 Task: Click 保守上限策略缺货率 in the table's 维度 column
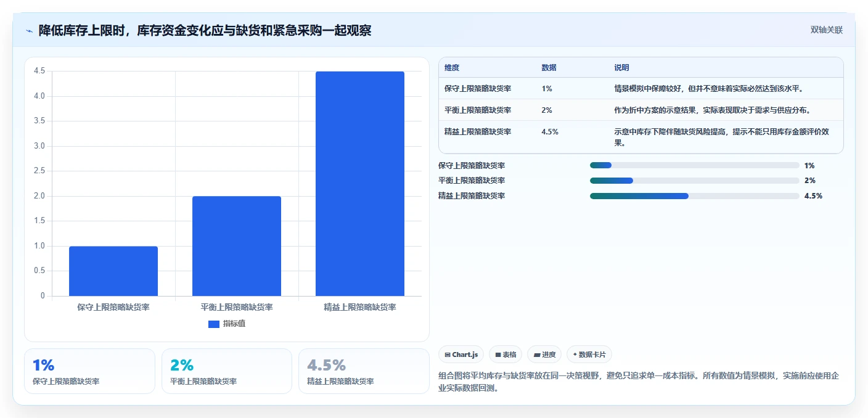click(478, 89)
